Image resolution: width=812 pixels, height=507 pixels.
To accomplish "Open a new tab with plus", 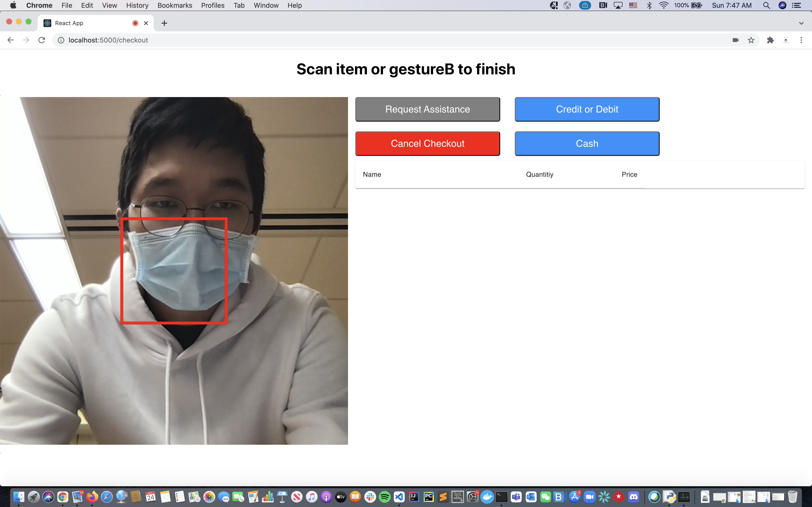I will click(164, 23).
